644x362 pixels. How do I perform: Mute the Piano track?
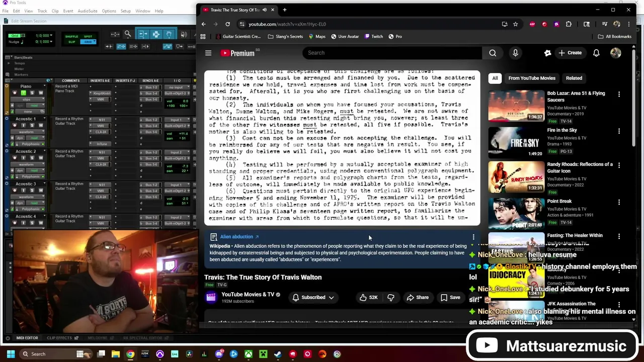tap(41, 93)
